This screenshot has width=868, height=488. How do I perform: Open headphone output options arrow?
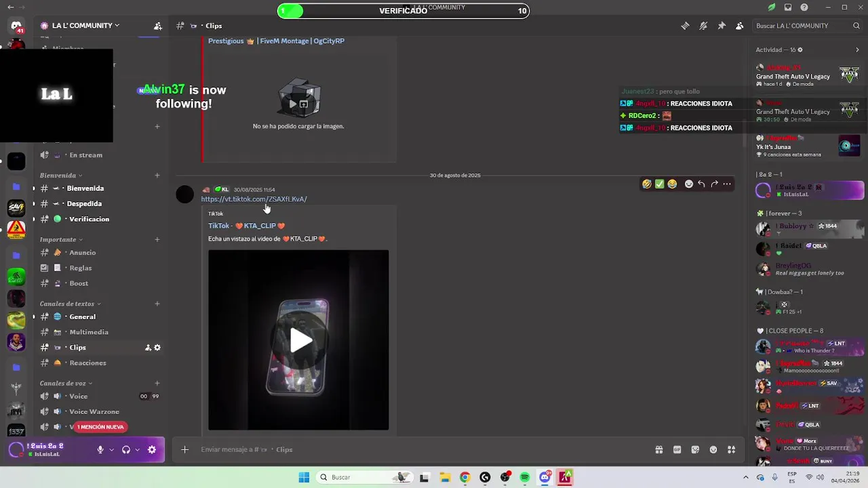click(x=137, y=449)
